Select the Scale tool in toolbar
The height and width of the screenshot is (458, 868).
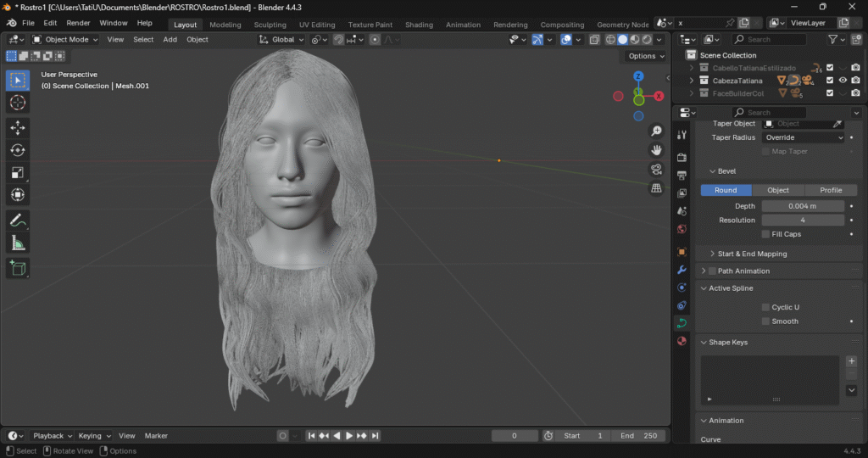point(18,173)
